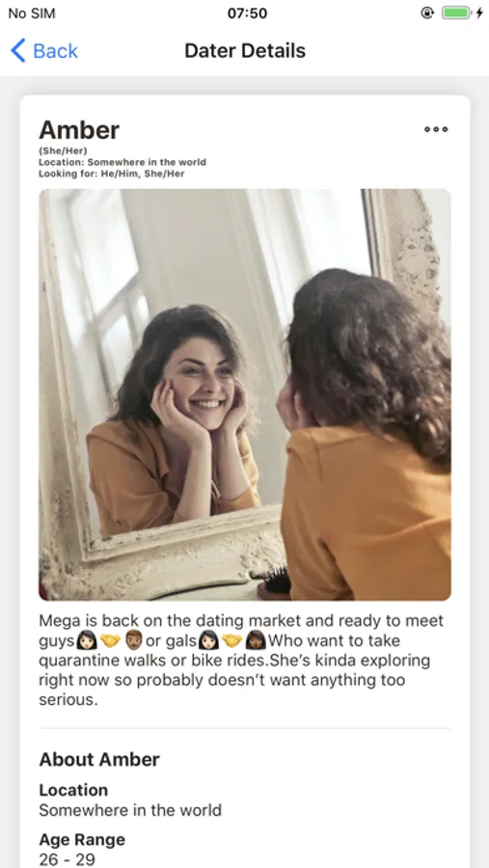The width and height of the screenshot is (489, 868).
Task: Tap the battery icon in status bar
Action: 456,13
